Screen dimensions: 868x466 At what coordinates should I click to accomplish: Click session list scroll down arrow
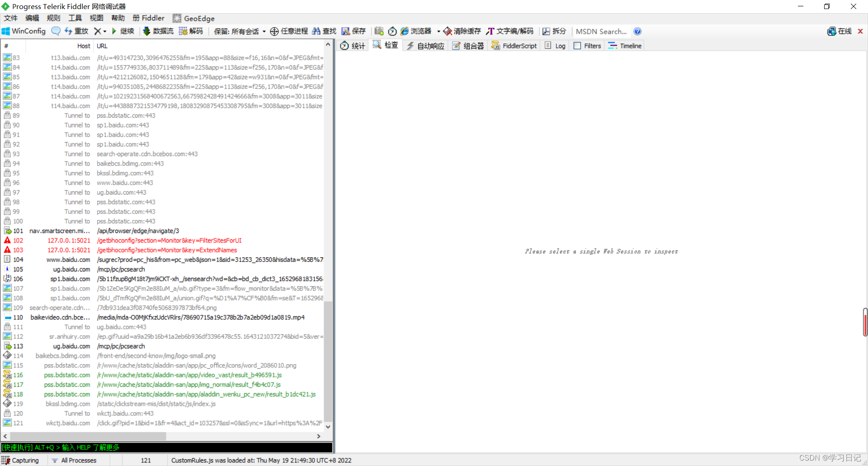pos(328,427)
